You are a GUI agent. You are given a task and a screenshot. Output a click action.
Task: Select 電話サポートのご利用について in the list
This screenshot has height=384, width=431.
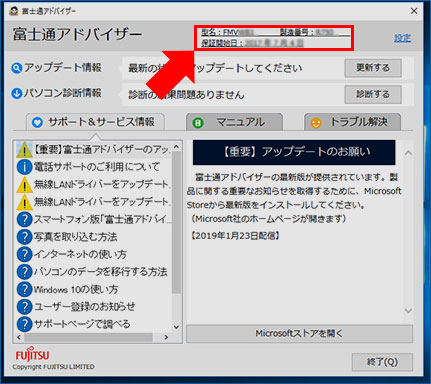pos(97,167)
